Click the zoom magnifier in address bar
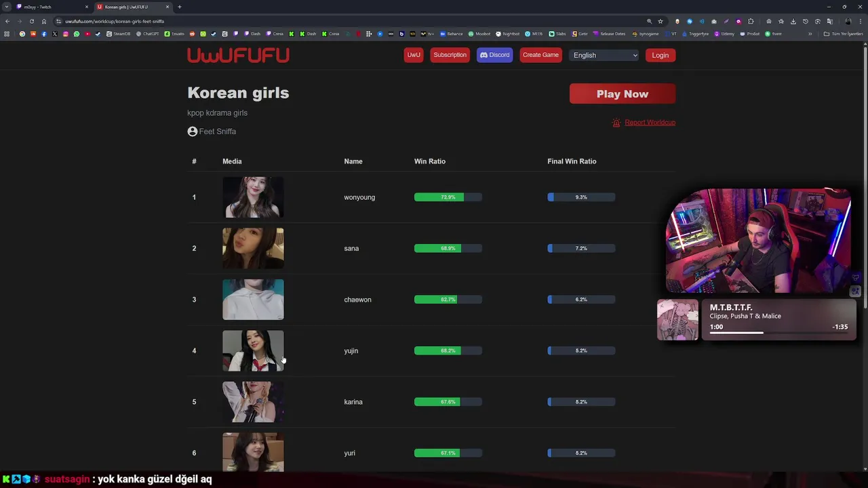Viewport: 868px width, 488px height. [649, 21]
